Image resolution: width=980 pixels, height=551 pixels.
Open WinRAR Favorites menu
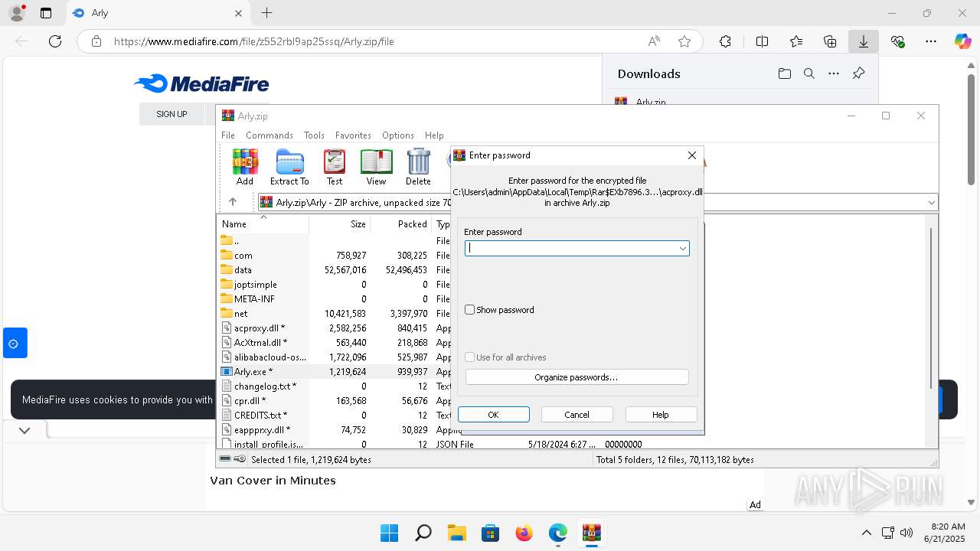tap(353, 135)
